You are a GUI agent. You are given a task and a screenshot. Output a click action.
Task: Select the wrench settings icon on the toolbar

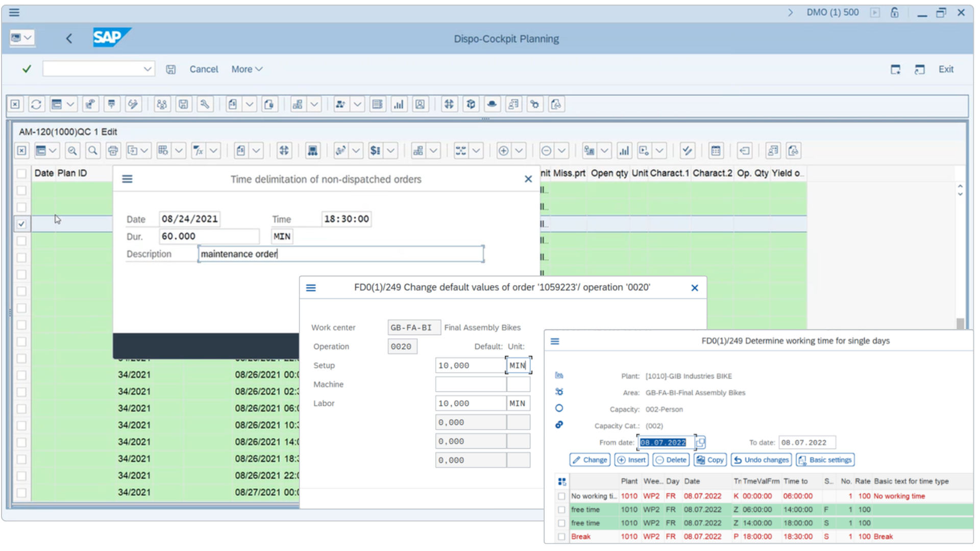pos(204,104)
